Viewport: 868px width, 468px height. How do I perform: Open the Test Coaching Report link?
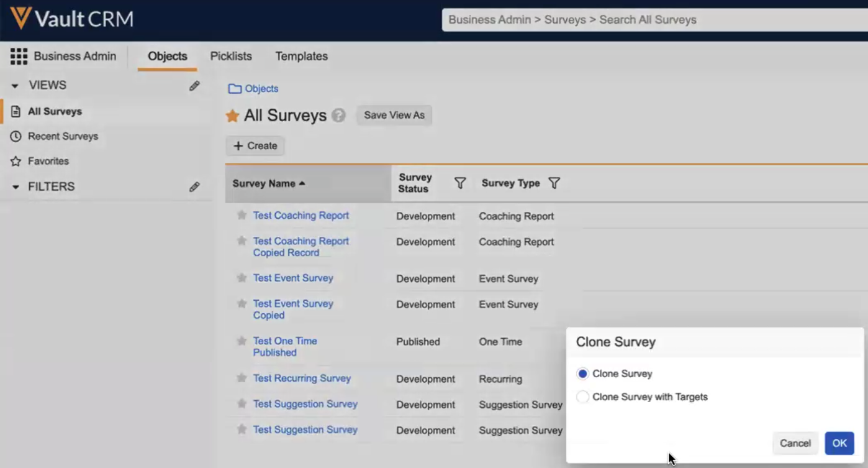(x=301, y=215)
